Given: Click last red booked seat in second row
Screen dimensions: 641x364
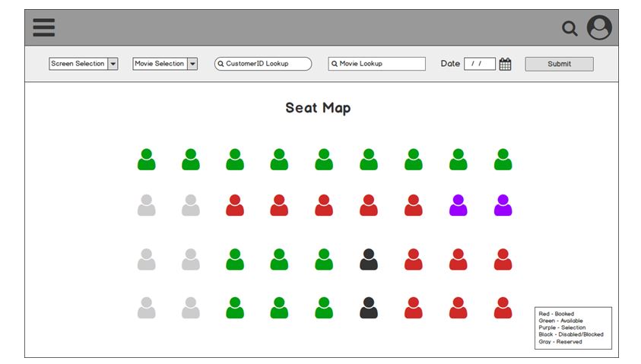Looking at the screenshot, I should pyautogui.click(x=414, y=205).
